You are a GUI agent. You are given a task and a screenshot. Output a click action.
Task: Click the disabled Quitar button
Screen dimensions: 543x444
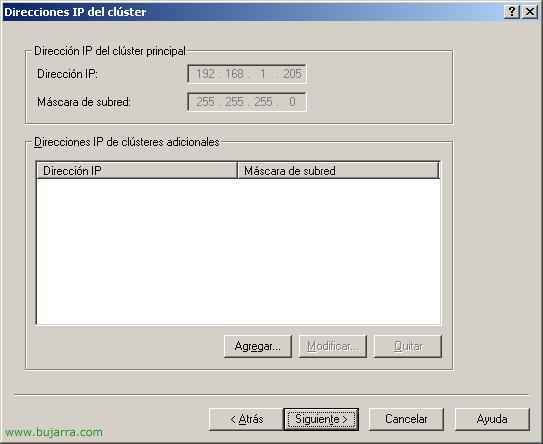point(408,346)
